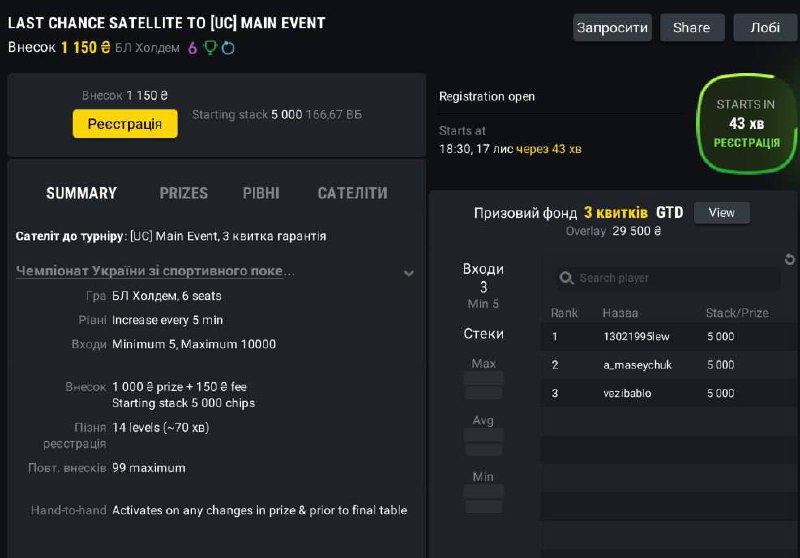Open the SUMMARY tab

[x=81, y=193]
